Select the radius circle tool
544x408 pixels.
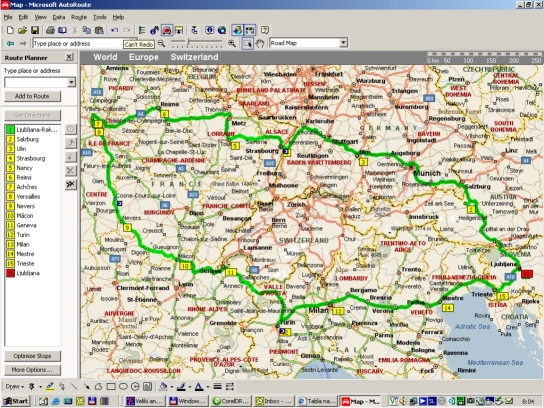(x=136, y=386)
